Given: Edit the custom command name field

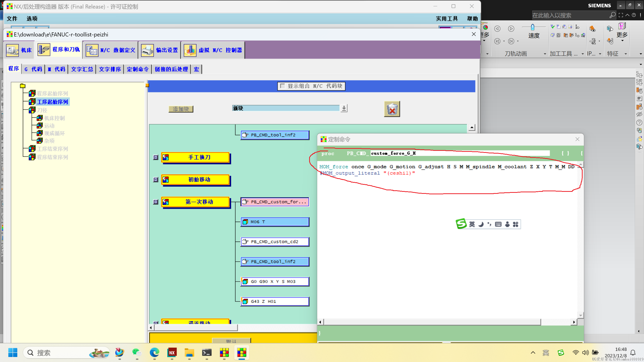Looking at the screenshot, I should click(460, 153).
